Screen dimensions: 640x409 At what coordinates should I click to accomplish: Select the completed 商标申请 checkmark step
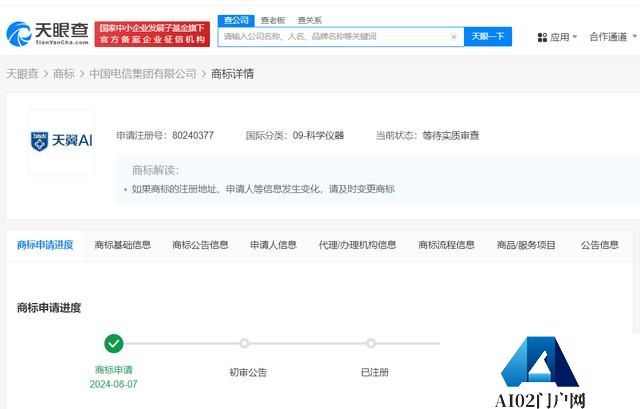pyautogui.click(x=114, y=344)
